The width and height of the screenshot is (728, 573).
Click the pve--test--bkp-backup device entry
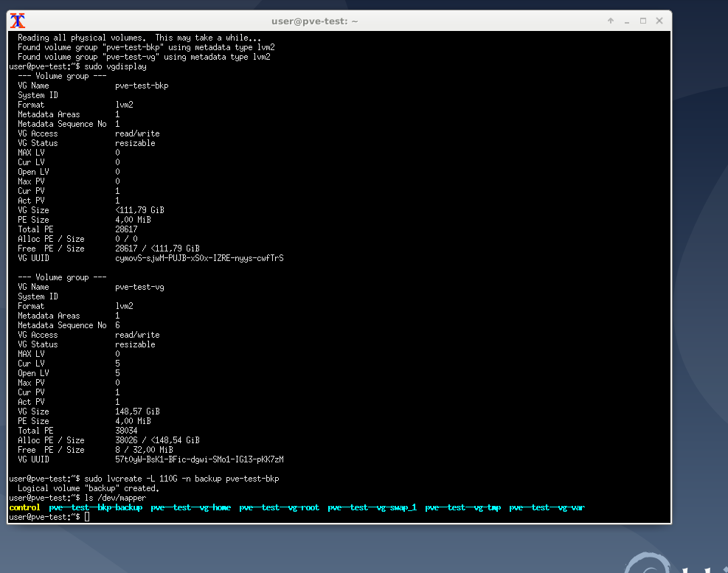(x=96, y=507)
